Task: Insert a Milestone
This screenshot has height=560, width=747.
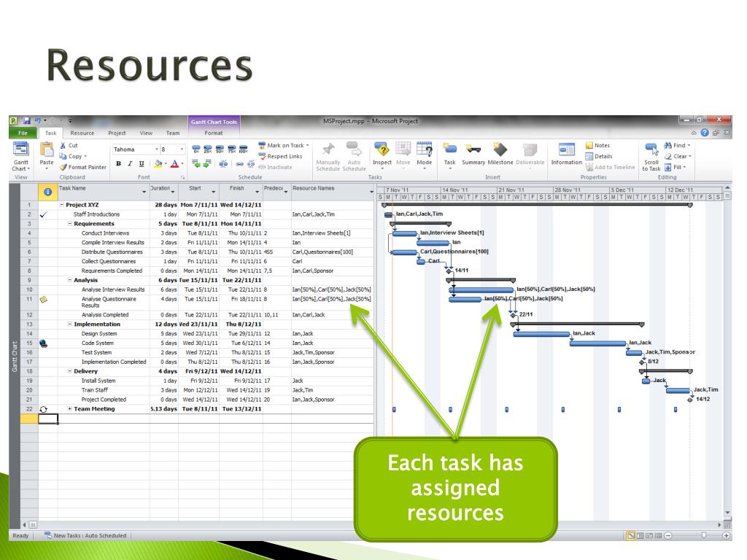Action: tap(500, 155)
